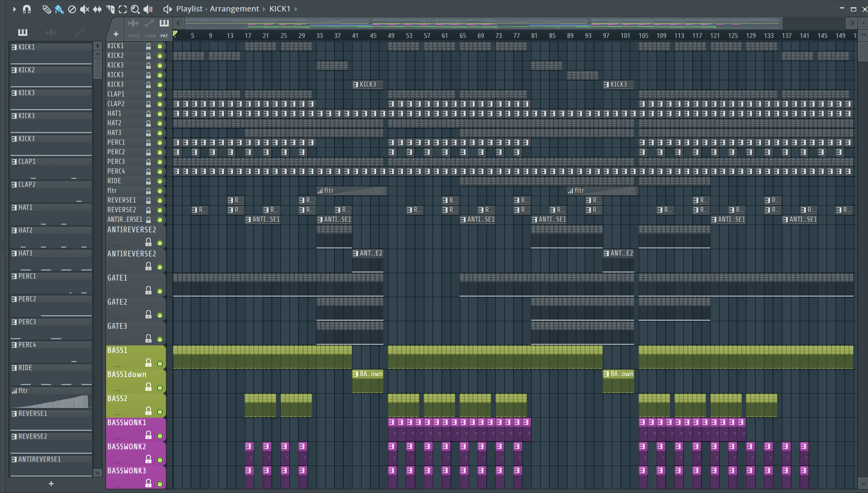Lock the BASSWONK3 track
The height and width of the screenshot is (493, 868).
(148, 483)
